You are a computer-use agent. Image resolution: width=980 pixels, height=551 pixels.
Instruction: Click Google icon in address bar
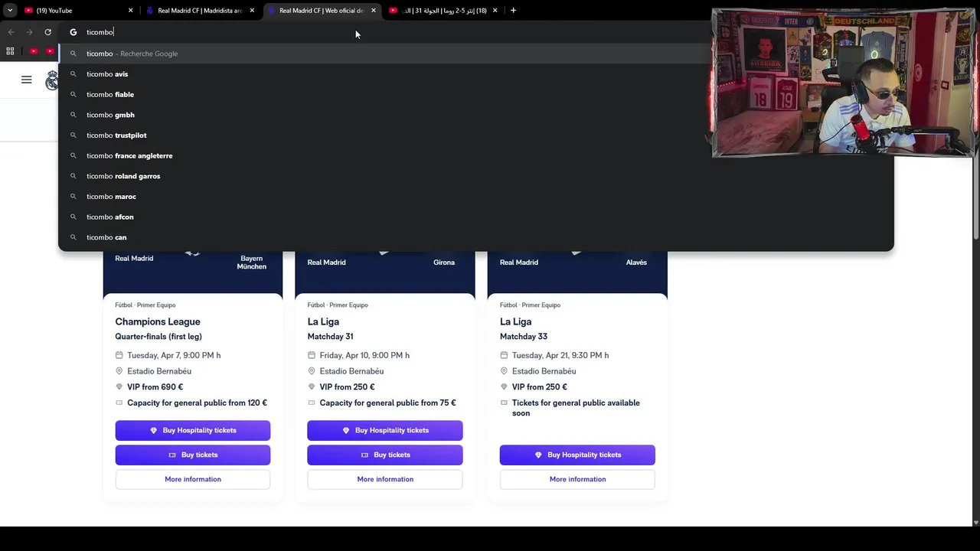point(73,32)
